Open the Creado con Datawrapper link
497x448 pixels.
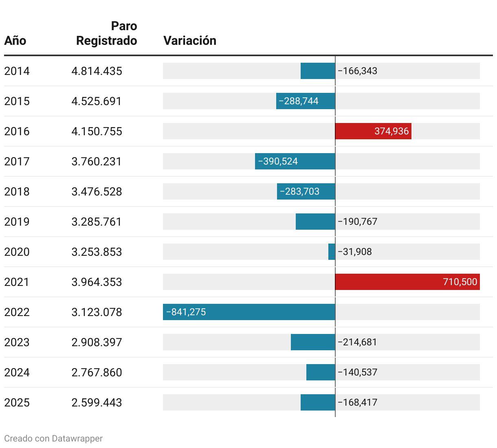point(53,438)
